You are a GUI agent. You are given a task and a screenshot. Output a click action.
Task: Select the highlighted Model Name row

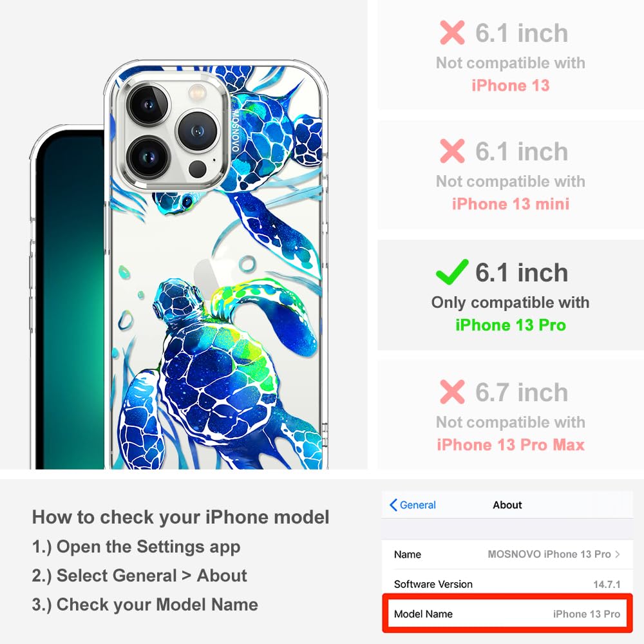pyautogui.click(x=507, y=614)
